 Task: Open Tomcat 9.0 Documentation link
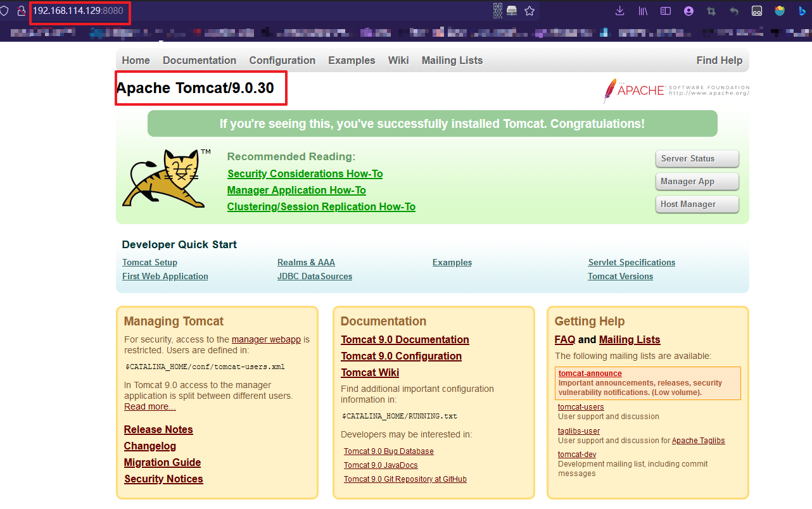[x=405, y=339]
